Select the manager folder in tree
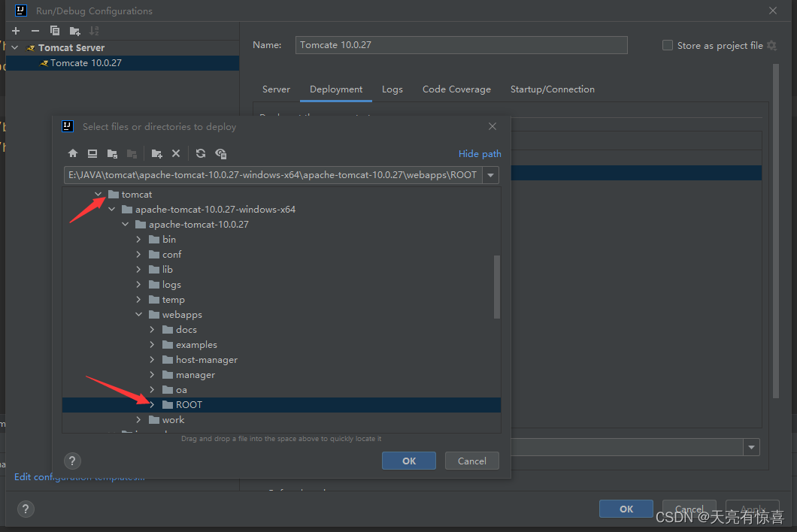Image resolution: width=797 pixels, height=532 pixels. click(195, 375)
